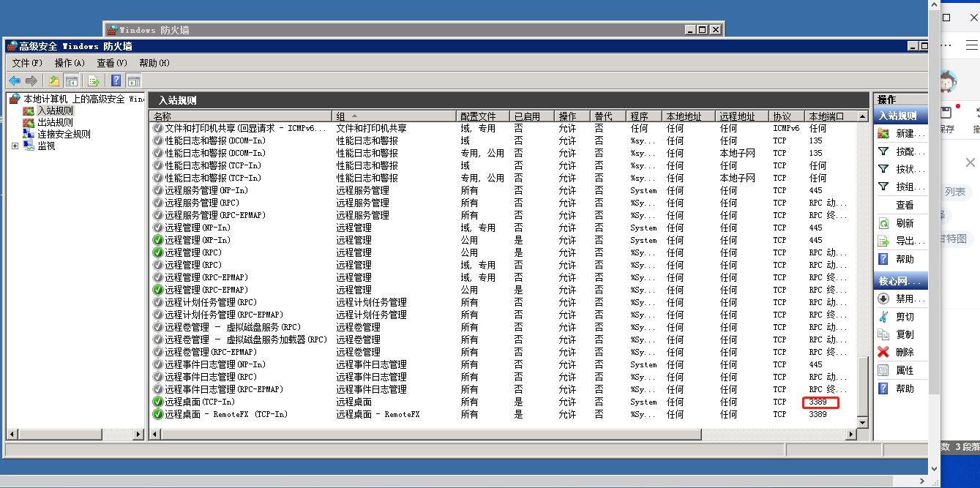This screenshot has width=980, height=488.
Task: Select 远程卷管理 - 虚拟磁盘服务(RPC) rule
Action: [x=504, y=327]
